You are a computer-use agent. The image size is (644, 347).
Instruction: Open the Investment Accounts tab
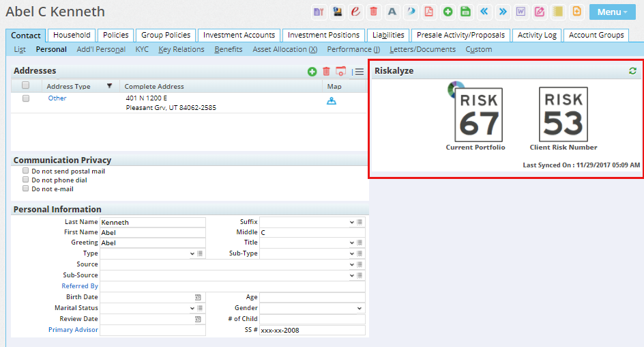[x=239, y=35]
